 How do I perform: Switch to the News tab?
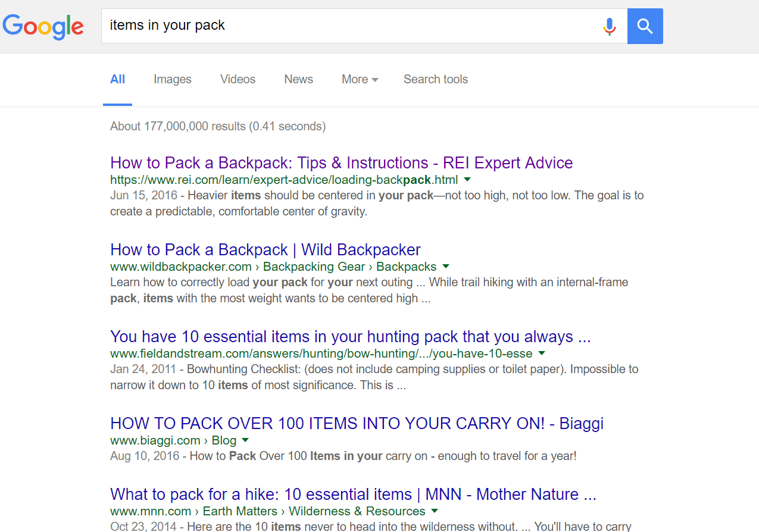pyautogui.click(x=299, y=79)
